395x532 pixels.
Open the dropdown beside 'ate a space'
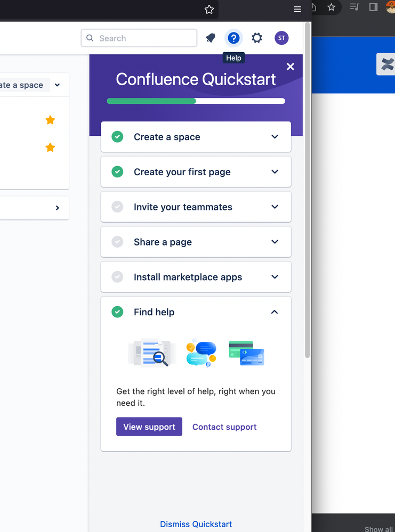58,85
